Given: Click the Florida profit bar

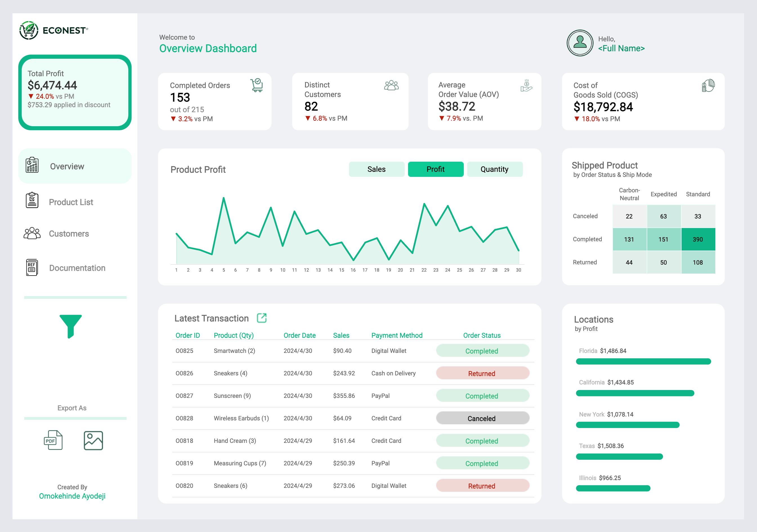Looking at the screenshot, I should tap(643, 361).
